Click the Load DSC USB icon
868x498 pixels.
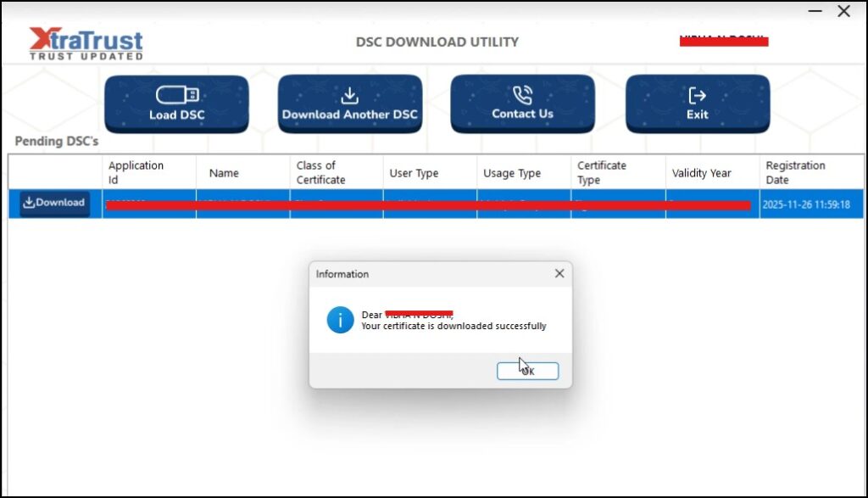coord(176,94)
